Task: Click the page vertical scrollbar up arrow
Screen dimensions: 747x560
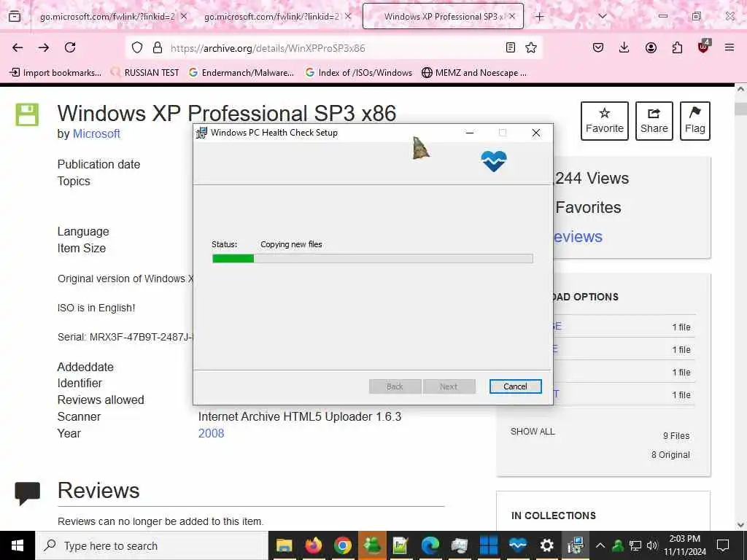Action: [741, 89]
